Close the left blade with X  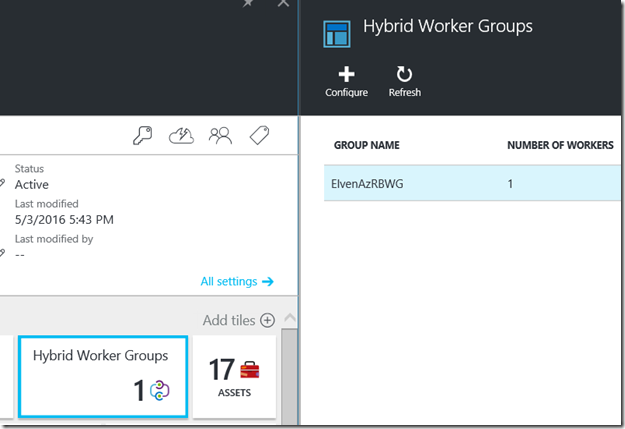pos(283,4)
